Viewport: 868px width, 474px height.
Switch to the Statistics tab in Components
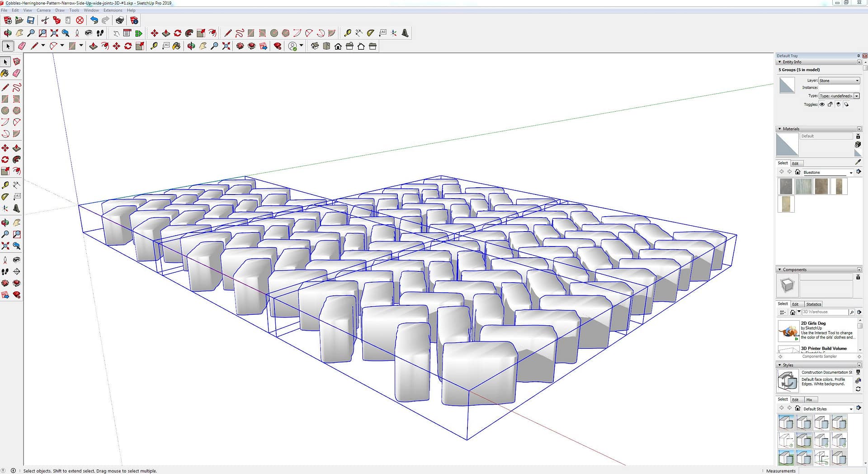coord(813,304)
